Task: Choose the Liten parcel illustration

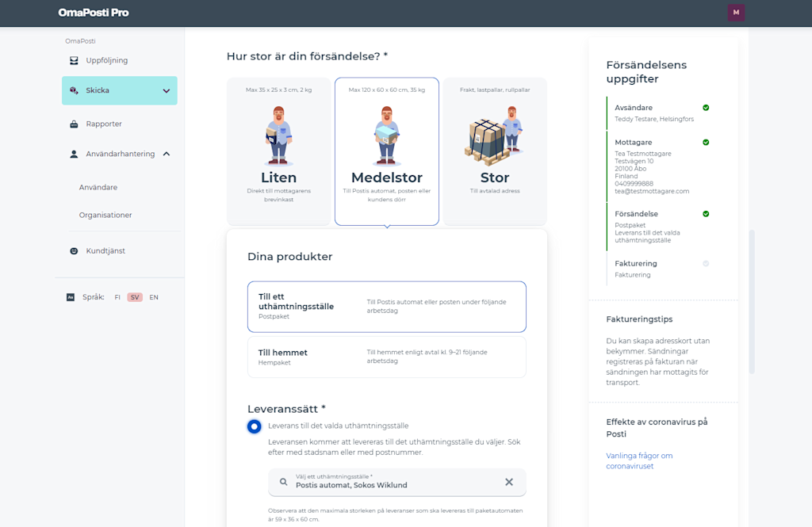Action: 278,136
